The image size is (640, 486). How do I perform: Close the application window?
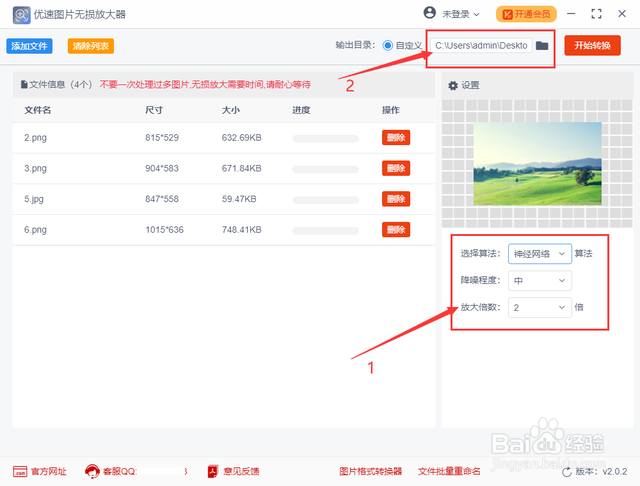click(622, 14)
